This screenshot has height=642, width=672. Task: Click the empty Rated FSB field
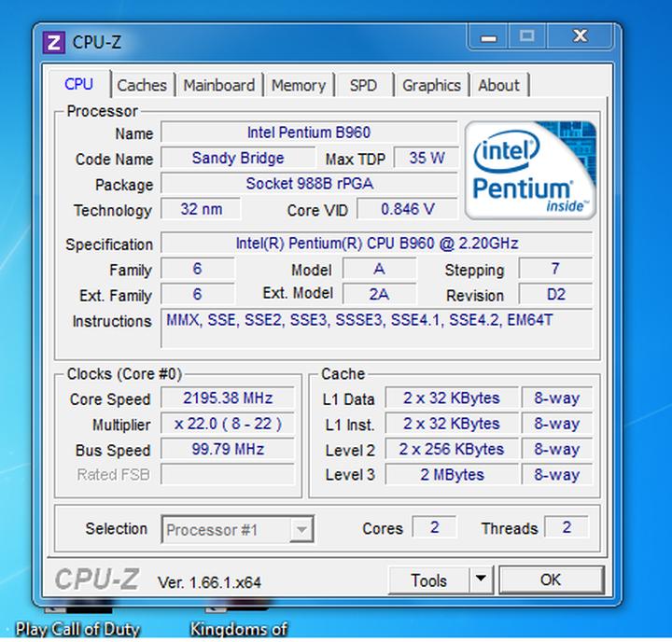228,474
